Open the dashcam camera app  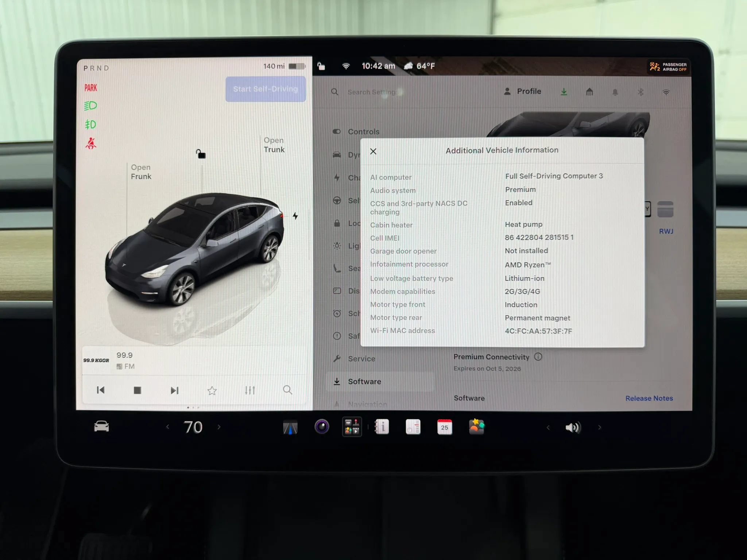pyautogui.click(x=322, y=427)
